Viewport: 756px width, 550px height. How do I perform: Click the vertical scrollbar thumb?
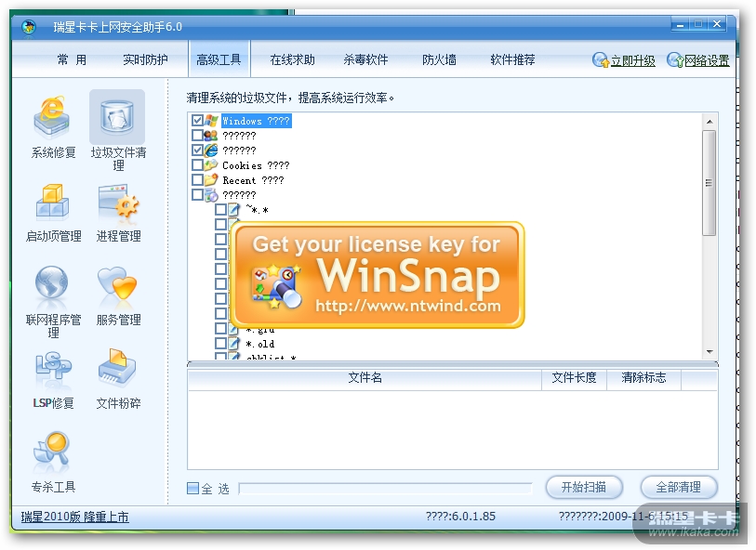click(710, 183)
